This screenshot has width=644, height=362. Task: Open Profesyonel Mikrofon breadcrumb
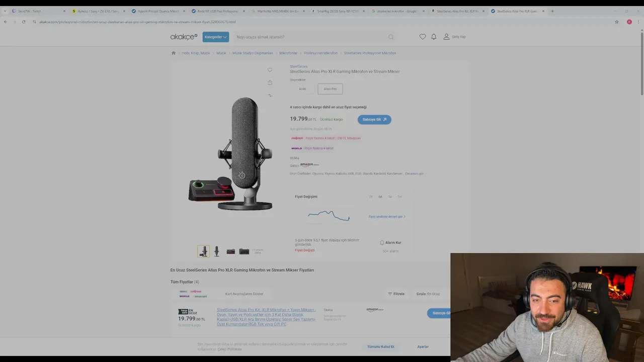pos(320,53)
